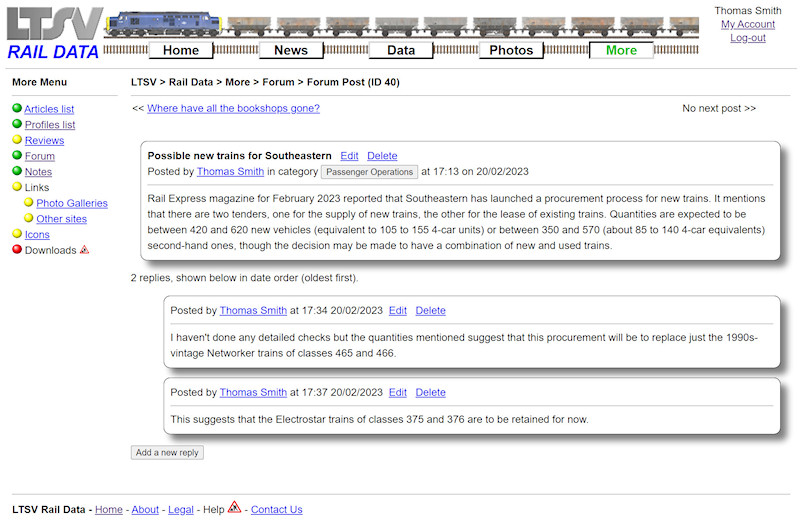Open previous post about bookshops

coord(233,108)
